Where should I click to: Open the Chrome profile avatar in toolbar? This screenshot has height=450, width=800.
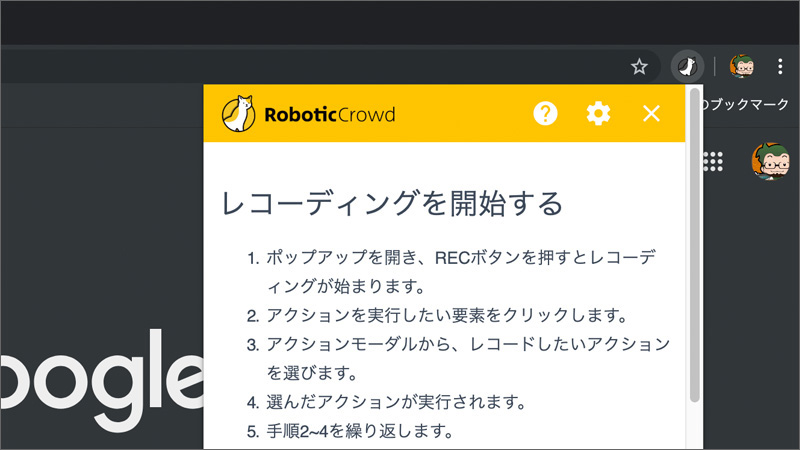pyautogui.click(x=742, y=66)
